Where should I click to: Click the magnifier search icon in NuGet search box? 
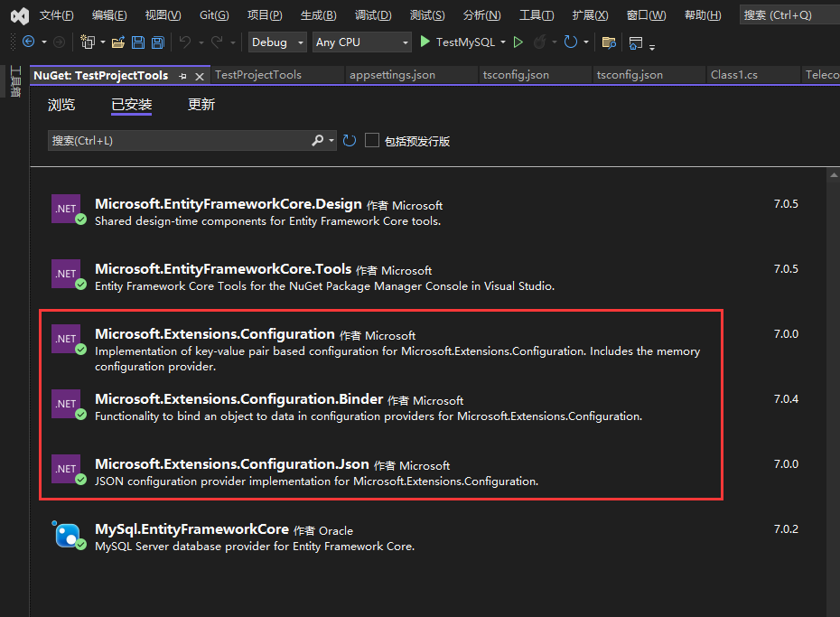pyautogui.click(x=318, y=140)
